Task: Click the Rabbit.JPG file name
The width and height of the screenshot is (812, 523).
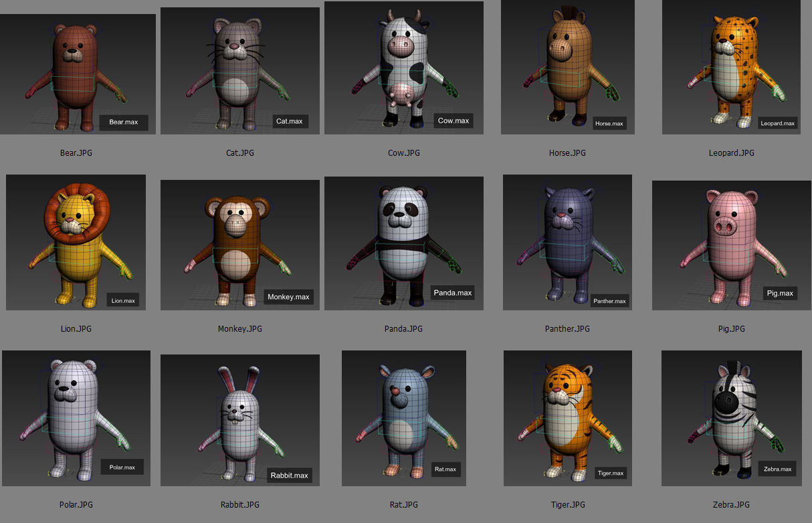Action: (240, 505)
